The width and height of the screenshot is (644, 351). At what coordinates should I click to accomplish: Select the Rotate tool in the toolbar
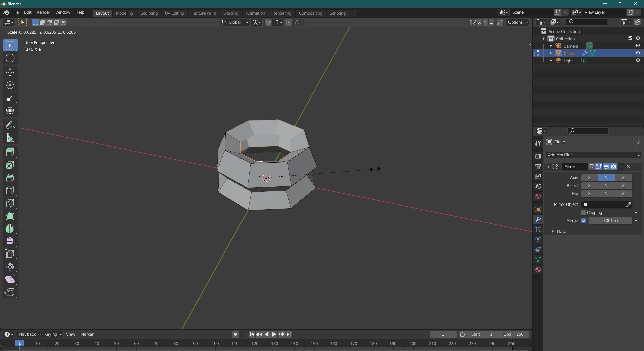click(x=10, y=85)
